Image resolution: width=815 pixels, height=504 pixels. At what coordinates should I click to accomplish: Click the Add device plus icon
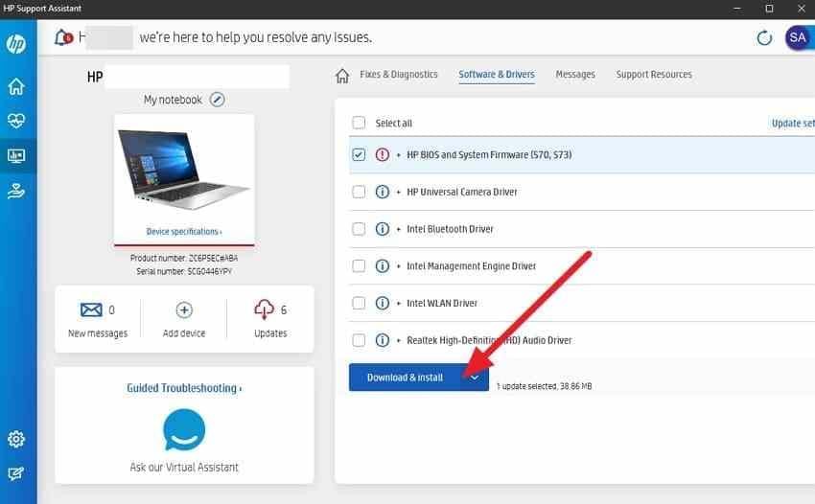(184, 309)
